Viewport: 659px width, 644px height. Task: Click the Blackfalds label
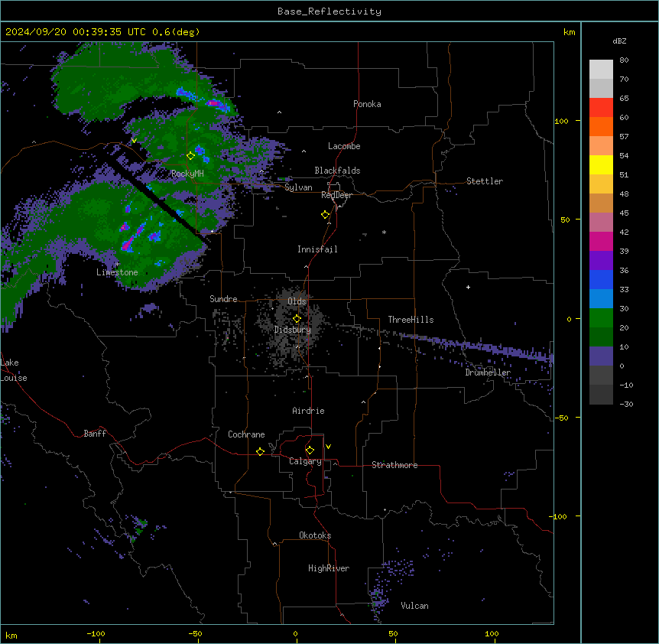pyautogui.click(x=337, y=171)
